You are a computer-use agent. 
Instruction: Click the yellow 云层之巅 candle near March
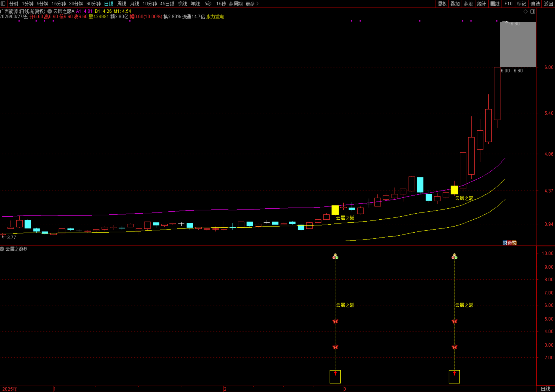point(335,210)
